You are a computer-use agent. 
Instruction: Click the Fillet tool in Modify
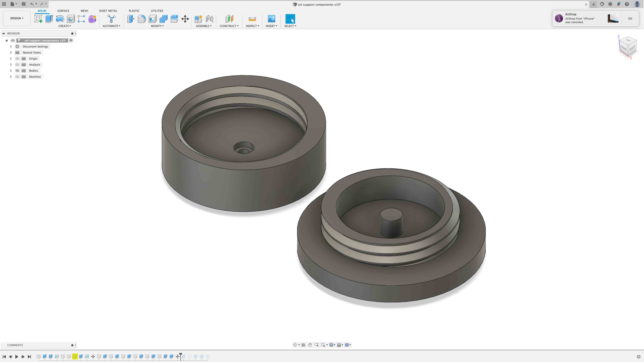tap(142, 19)
